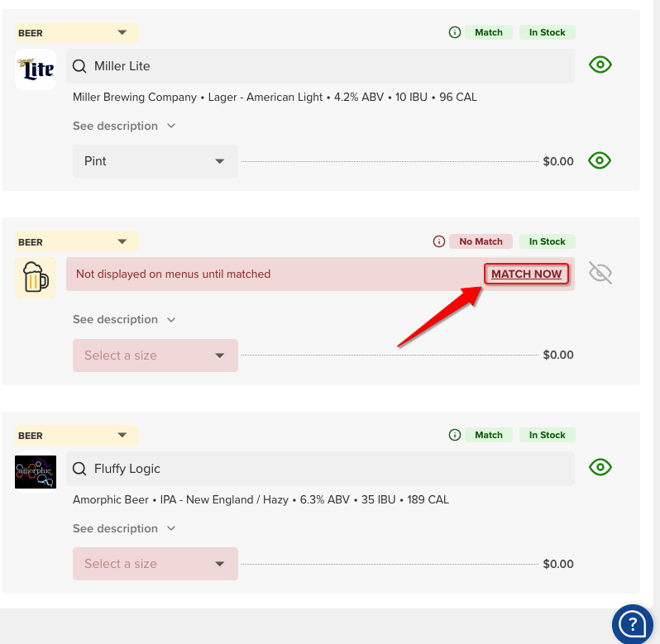Expand See description under Fluffy Logic
This screenshot has width=660, height=644.
click(x=124, y=528)
